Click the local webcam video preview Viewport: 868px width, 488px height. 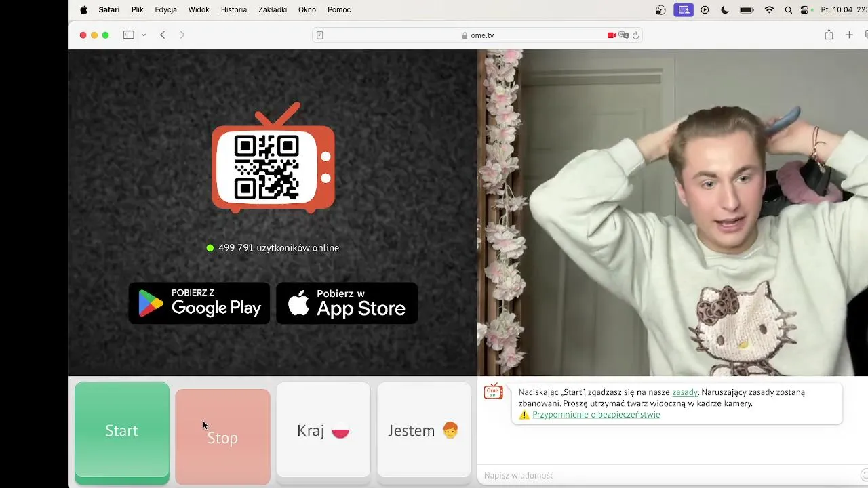(x=673, y=213)
